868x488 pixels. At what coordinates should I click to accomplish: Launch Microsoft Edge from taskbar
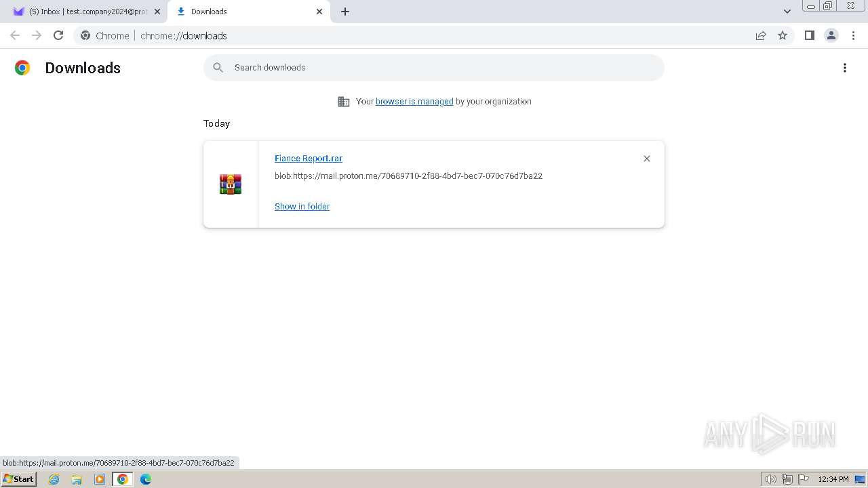[146, 479]
